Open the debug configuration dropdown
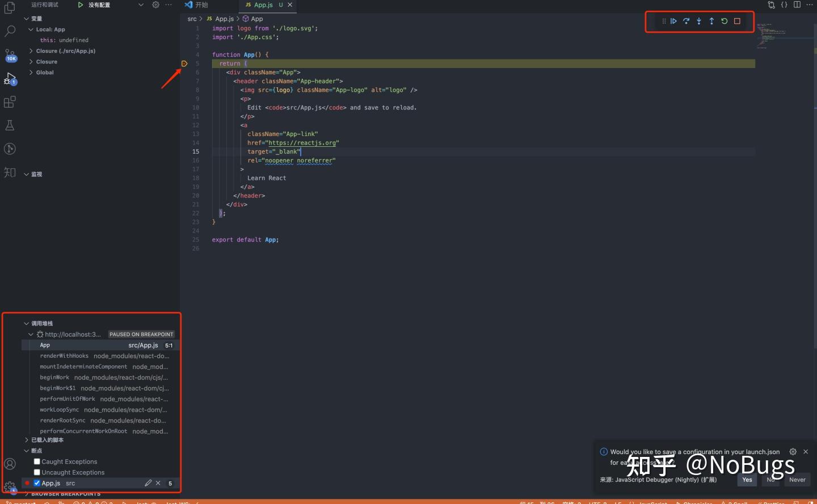817x504 pixels. [x=140, y=5]
